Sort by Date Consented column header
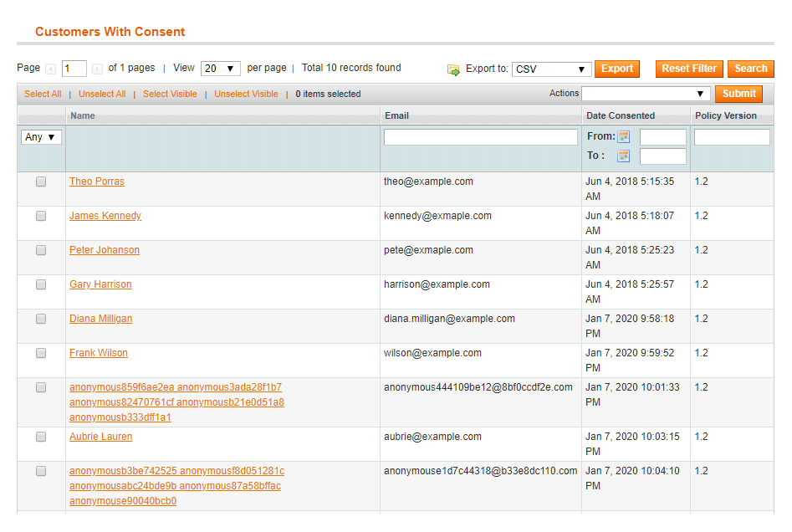This screenshot has width=792, height=532. (620, 115)
